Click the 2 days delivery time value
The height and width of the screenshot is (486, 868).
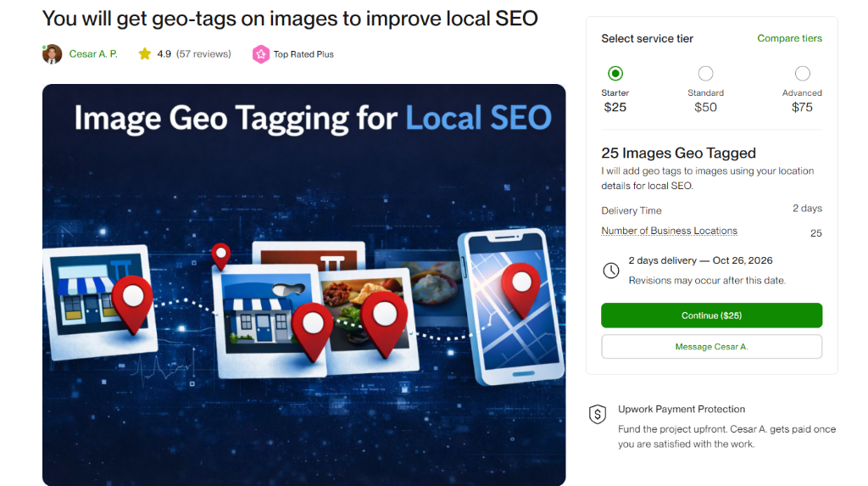[x=807, y=209]
